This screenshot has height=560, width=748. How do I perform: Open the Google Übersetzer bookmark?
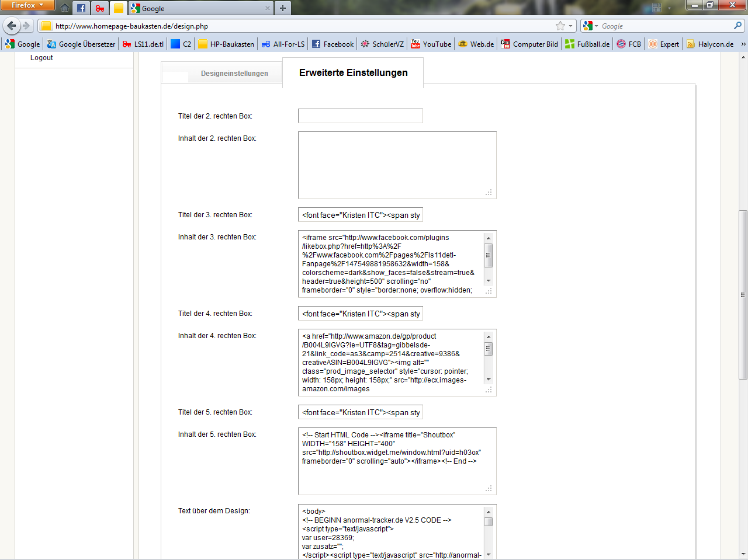81,44
